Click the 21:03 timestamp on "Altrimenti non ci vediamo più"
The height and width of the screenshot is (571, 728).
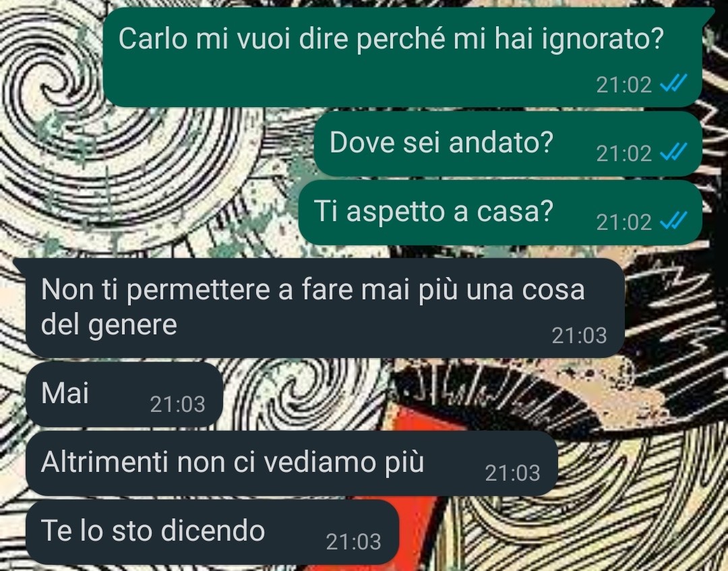(512, 473)
